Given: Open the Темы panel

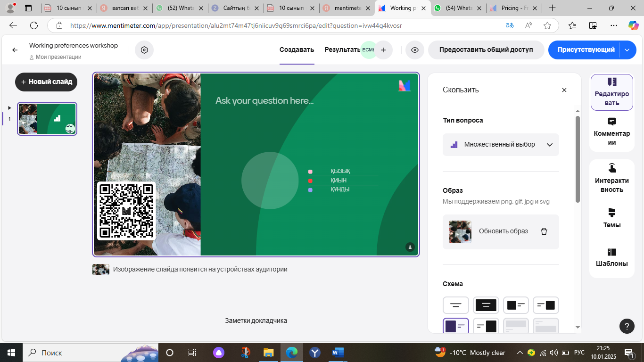Looking at the screenshot, I should click(612, 218).
